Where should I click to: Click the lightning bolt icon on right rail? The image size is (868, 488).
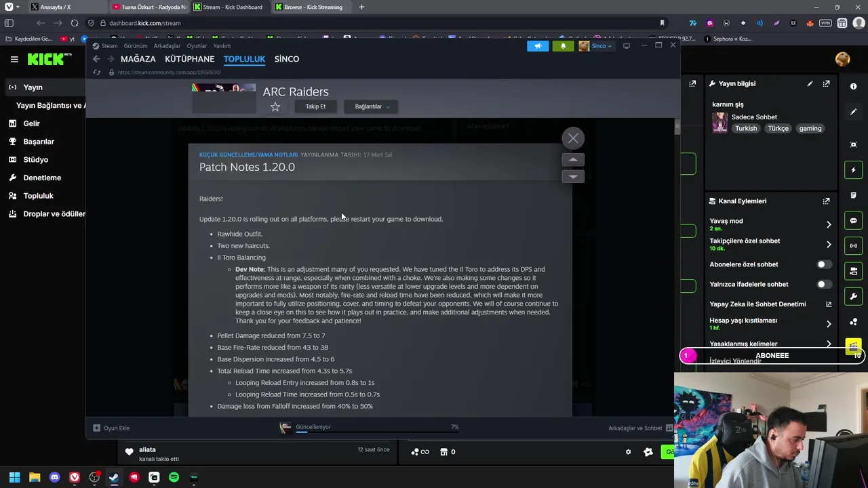[x=853, y=170]
